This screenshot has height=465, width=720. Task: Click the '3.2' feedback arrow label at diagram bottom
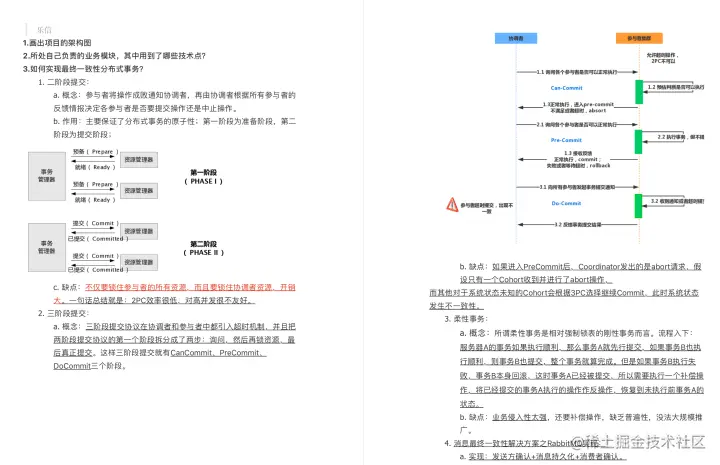[578, 224]
